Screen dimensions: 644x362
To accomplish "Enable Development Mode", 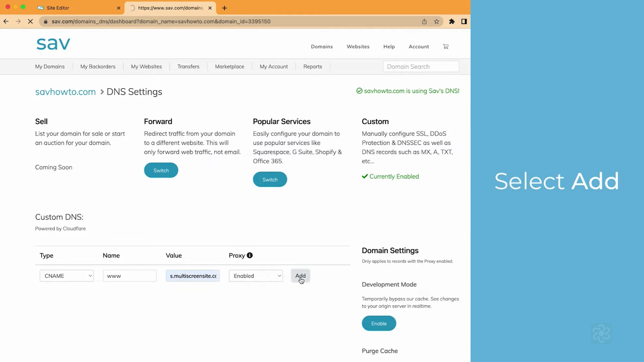I will [379, 323].
